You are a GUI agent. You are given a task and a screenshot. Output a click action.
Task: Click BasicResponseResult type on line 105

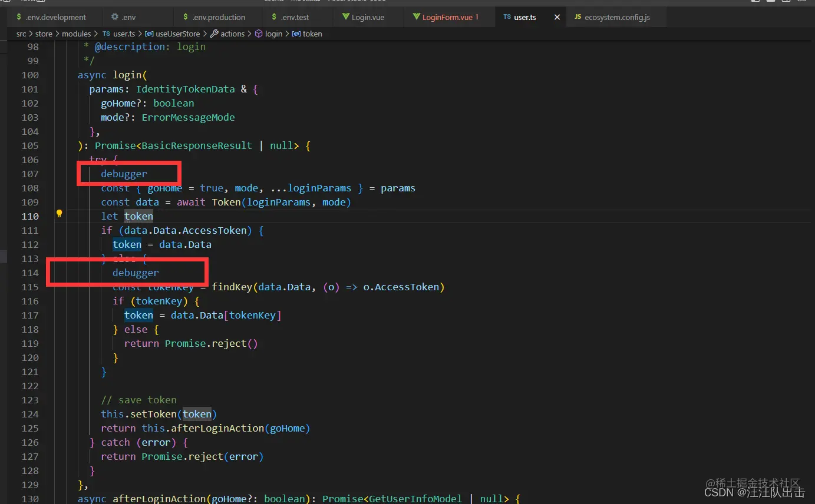click(x=197, y=145)
